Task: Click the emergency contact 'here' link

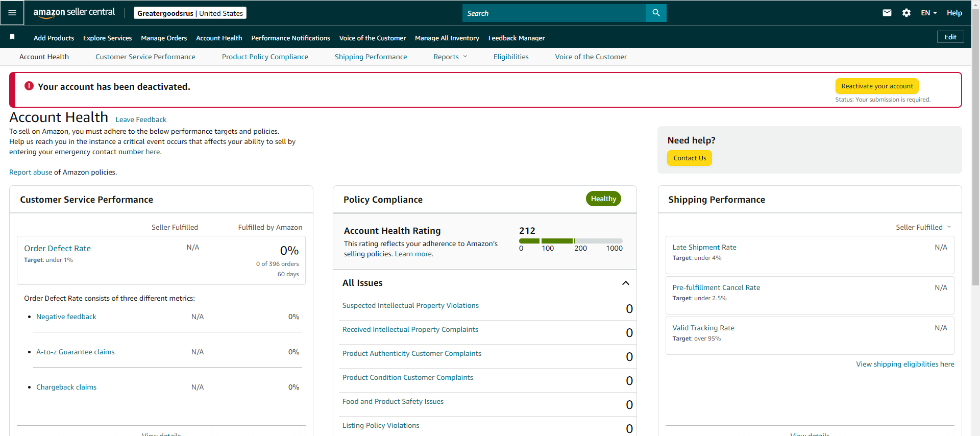Action: click(153, 152)
